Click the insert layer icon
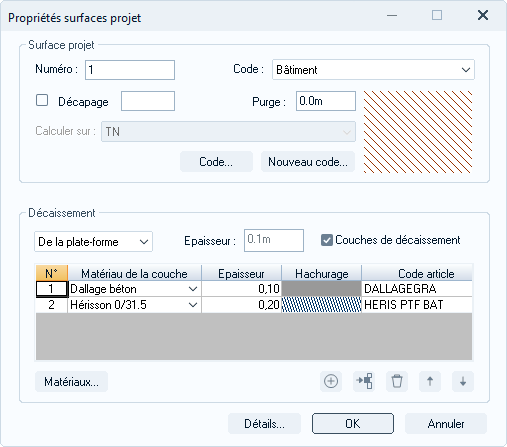Screen dimensions: 507x447 click(x=364, y=381)
